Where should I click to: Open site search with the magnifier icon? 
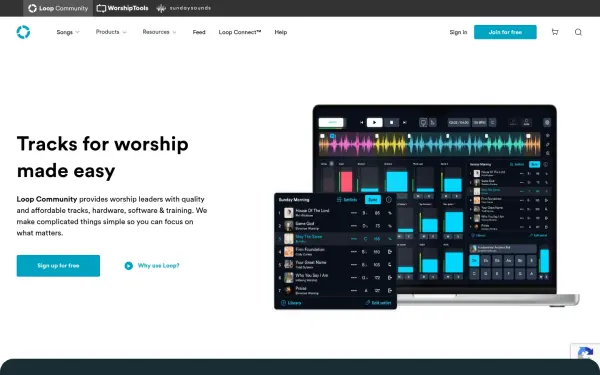tap(578, 32)
